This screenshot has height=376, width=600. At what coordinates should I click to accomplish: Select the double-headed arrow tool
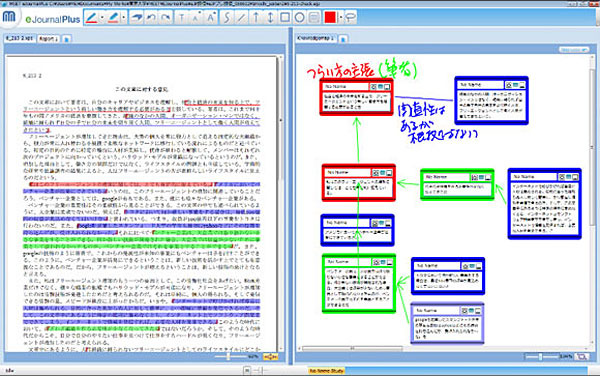270,18
